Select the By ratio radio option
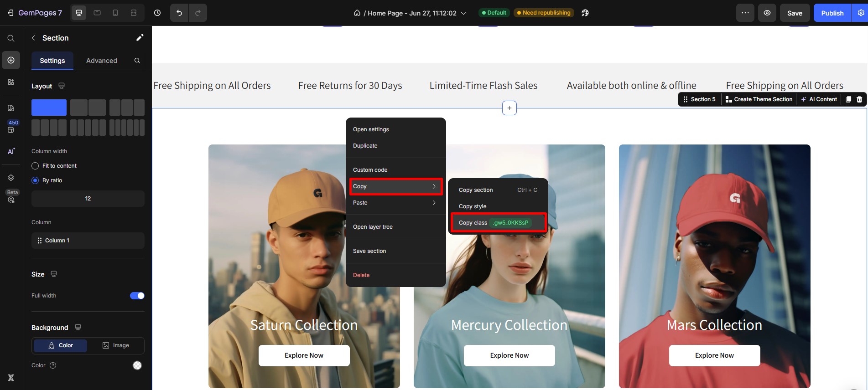This screenshot has height=390, width=868. (35, 180)
